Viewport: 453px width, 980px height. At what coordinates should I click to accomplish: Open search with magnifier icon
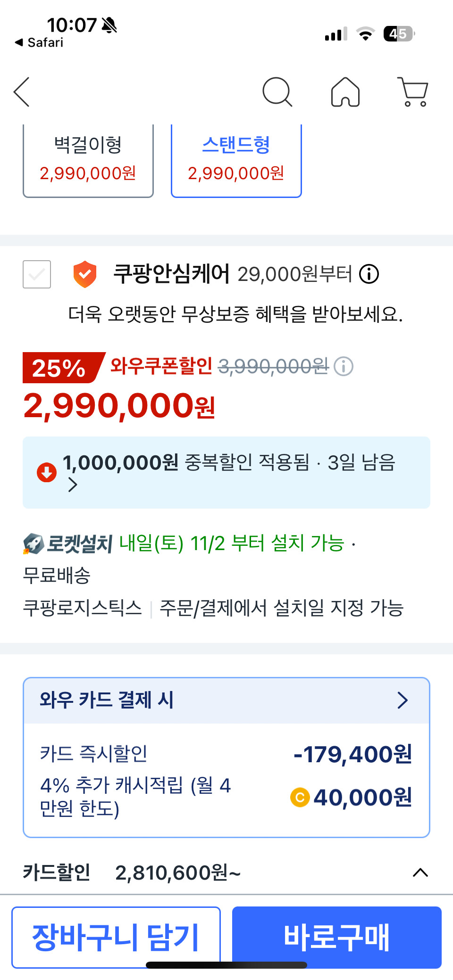(x=277, y=92)
